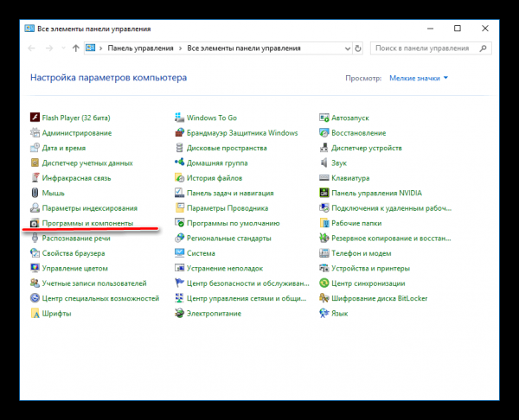Open the Программы и компоненты link
The height and width of the screenshot is (420, 519).
87,223
